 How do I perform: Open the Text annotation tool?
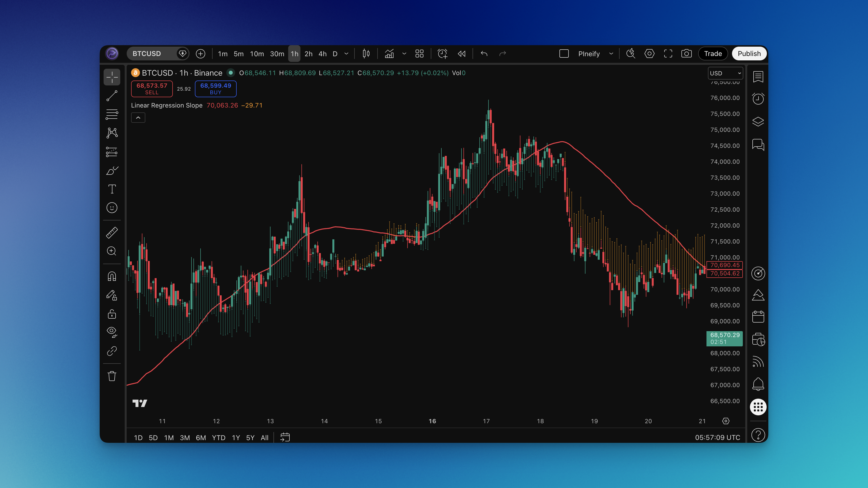pyautogui.click(x=112, y=189)
